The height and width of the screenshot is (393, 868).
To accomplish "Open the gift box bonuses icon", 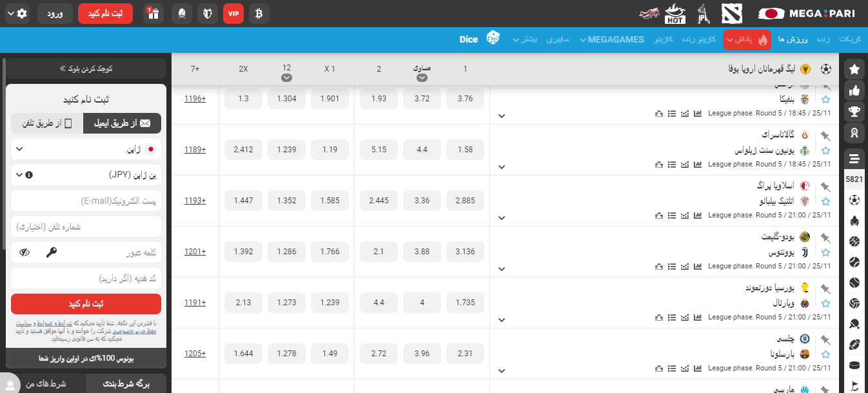I will (x=153, y=14).
